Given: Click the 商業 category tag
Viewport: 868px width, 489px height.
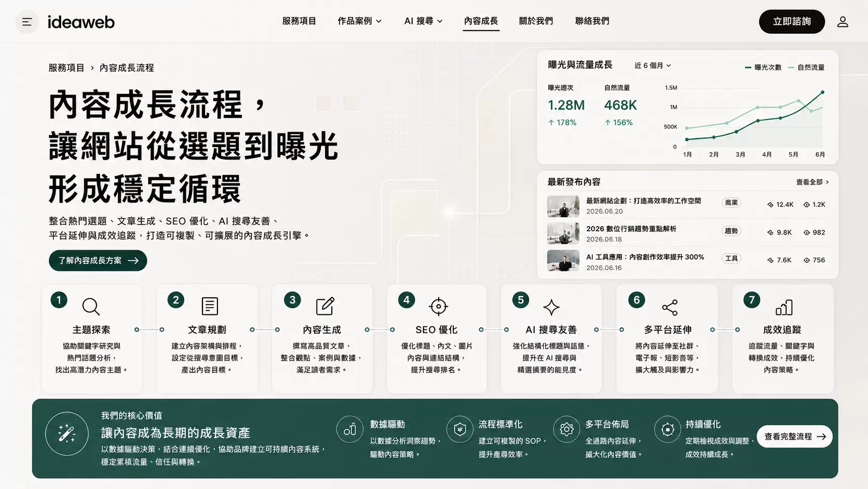Looking at the screenshot, I should 731,203.
